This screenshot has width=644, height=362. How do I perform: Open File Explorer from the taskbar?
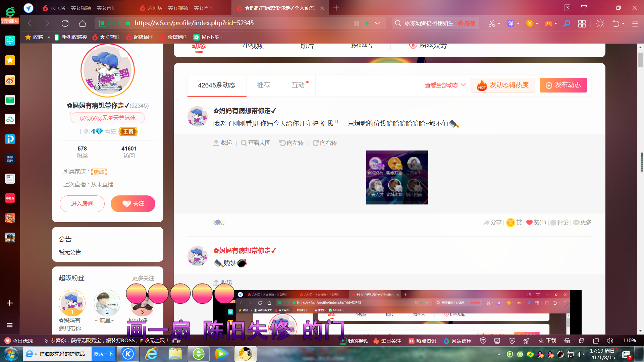pos(175,354)
